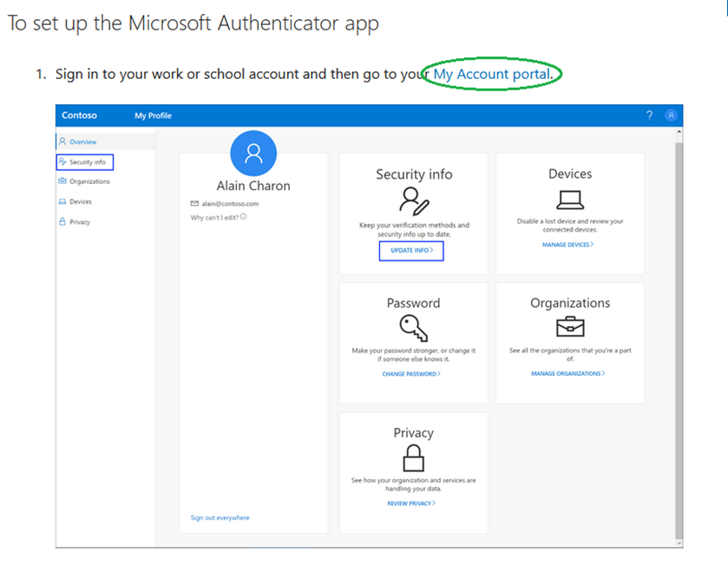Click the Security info person-with-pencil card icon
Image resolution: width=728 pixels, height=572 pixels.
[414, 201]
